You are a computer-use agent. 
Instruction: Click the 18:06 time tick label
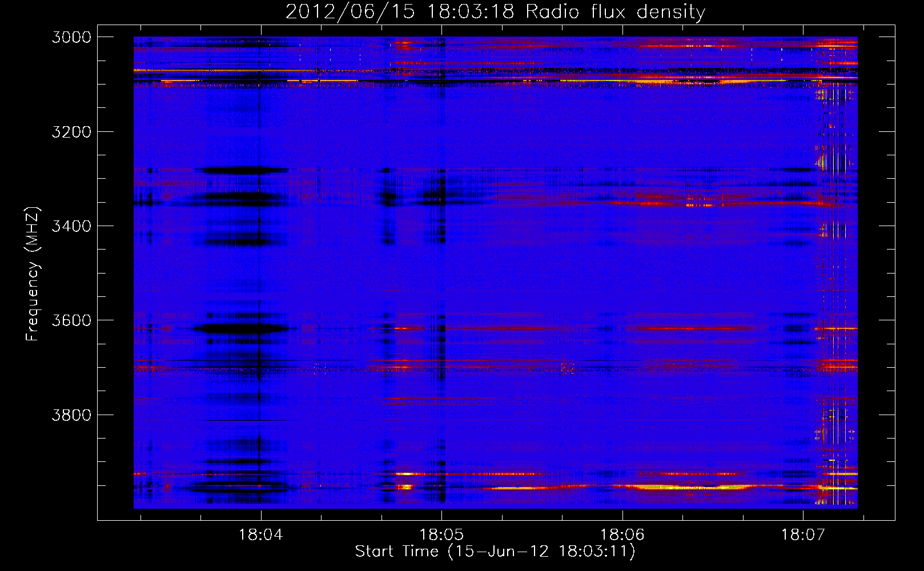622,534
